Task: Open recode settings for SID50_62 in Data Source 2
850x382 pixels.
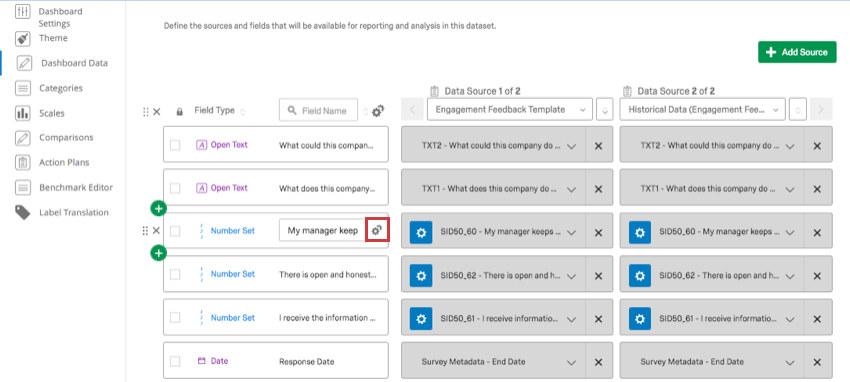Action: point(640,275)
